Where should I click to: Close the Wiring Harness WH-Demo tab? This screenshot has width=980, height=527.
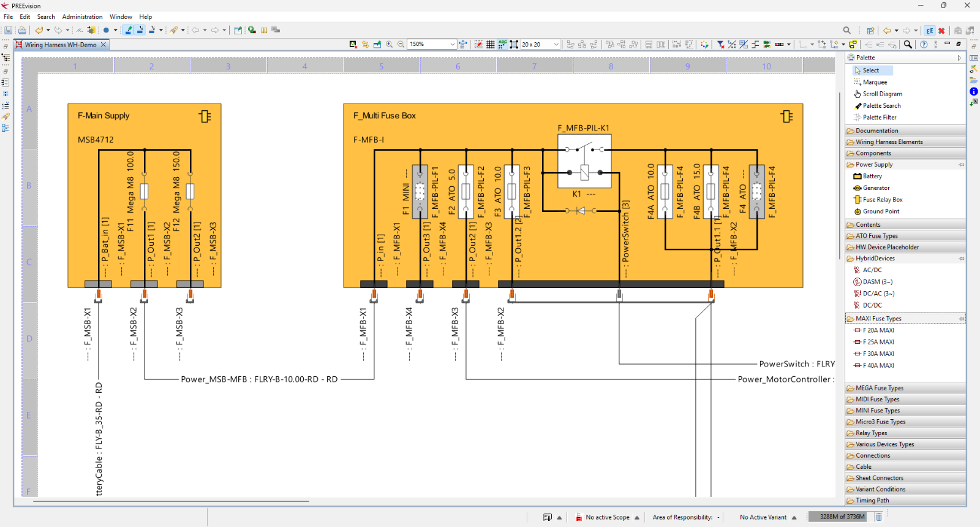click(x=104, y=45)
